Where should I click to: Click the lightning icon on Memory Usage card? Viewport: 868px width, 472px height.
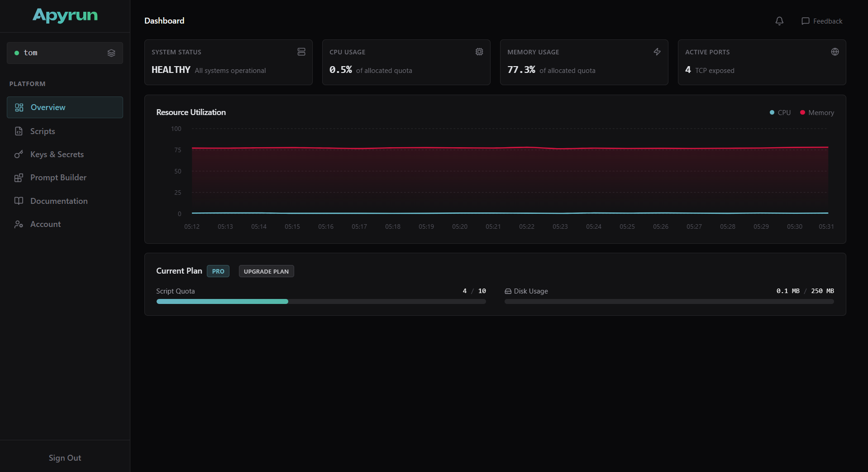[x=657, y=52]
